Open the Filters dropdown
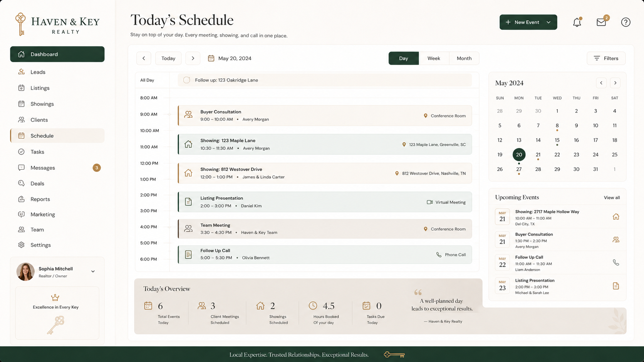The width and height of the screenshot is (644, 362). (x=606, y=58)
